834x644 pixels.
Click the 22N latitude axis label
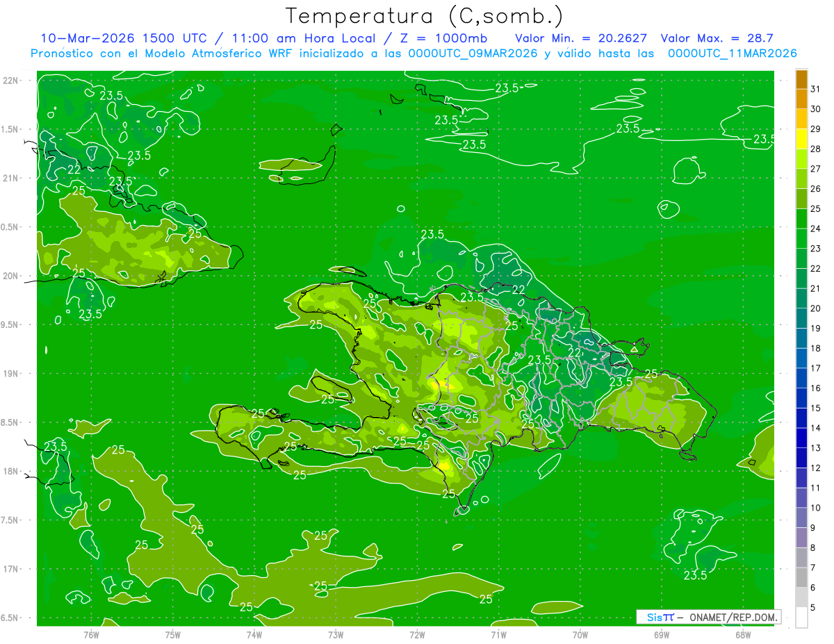tap(10, 81)
